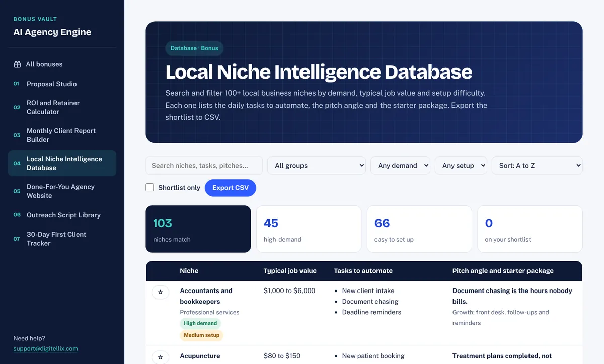The height and width of the screenshot is (364, 604).
Task: Click the support@digitellix.com email link
Action: (45, 348)
